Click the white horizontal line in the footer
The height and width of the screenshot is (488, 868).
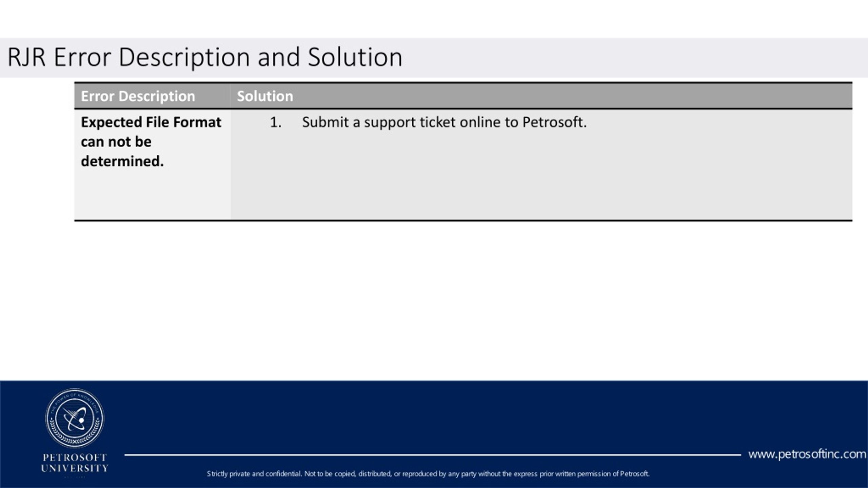click(x=432, y=455)
